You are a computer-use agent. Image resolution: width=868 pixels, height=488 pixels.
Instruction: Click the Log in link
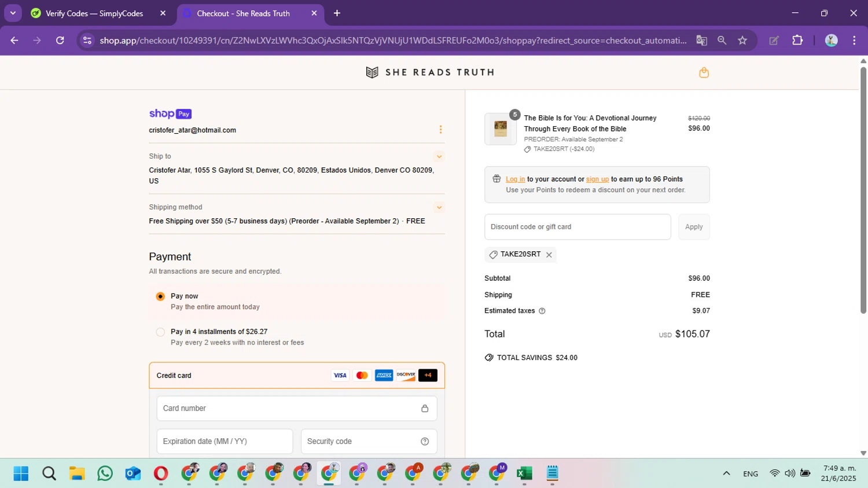click(515, 179)
